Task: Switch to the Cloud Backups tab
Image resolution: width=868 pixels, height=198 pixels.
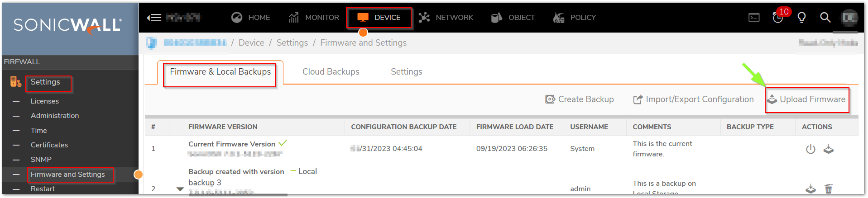Action: [331, 72]
